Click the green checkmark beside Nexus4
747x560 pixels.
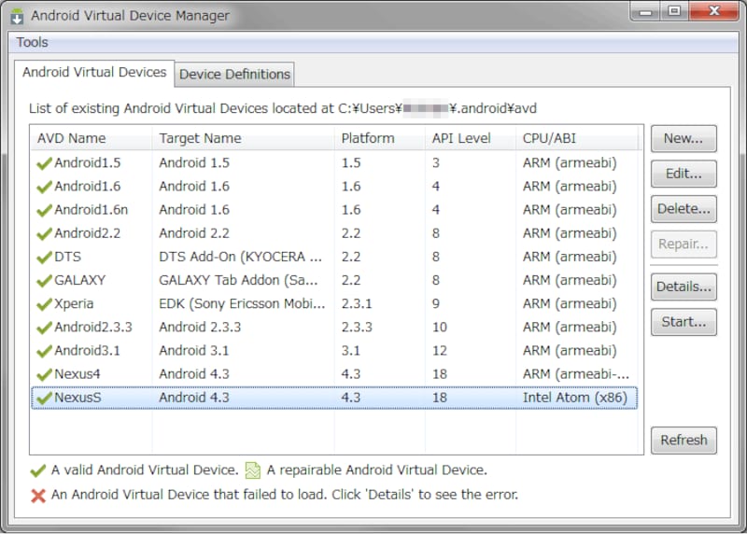pyautogui.click(x=44, y=375)
